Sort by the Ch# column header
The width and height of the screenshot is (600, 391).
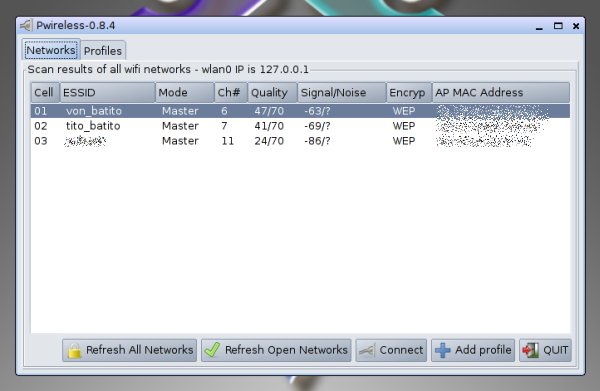[231, 93]
